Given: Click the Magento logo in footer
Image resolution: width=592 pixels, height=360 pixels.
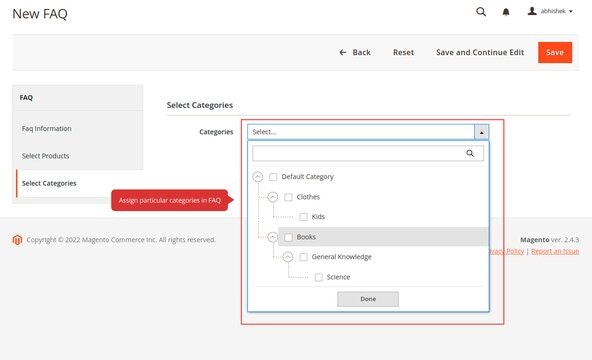Looking at the screenshot, I should 17,240.
